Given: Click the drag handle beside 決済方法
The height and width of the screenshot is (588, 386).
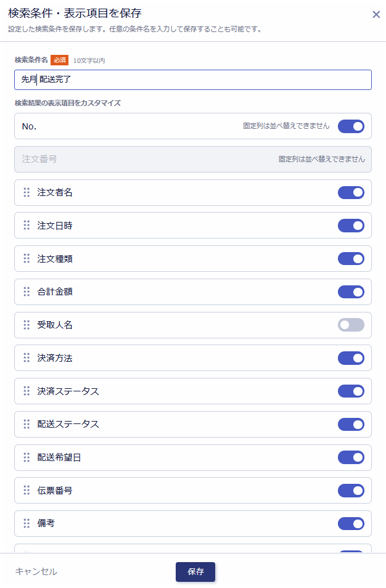Looking at the screenshot, I should (x=27, y=357).
